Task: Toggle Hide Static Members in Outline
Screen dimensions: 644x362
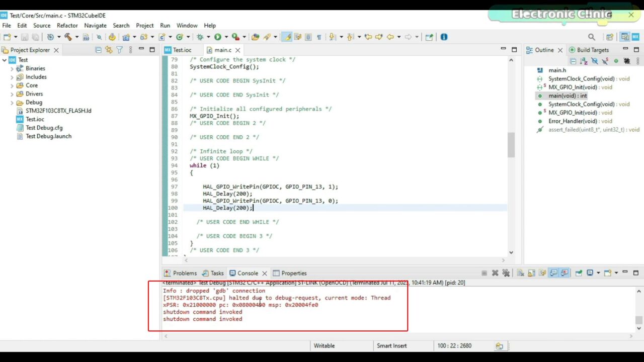Action: point(605,61)
